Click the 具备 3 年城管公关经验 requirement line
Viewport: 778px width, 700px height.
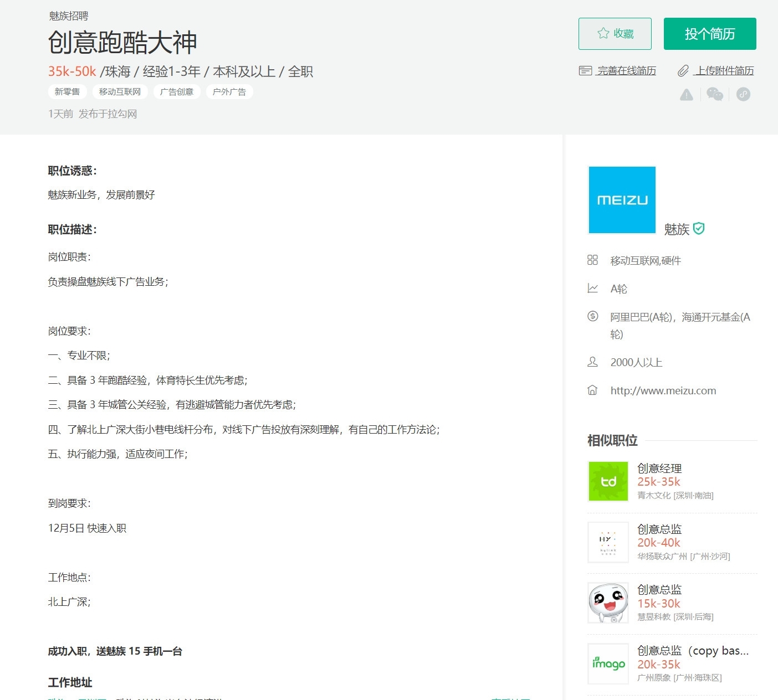pyautogui.click(x=172, y=405)
